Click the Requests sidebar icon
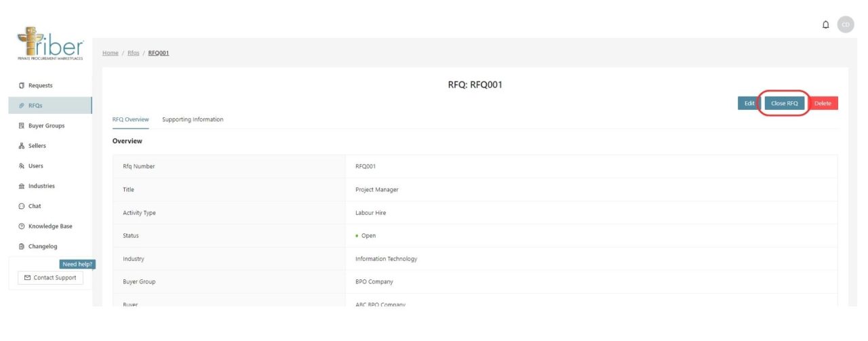The height and width of the screenshot is (341, 868). (22, 85)
